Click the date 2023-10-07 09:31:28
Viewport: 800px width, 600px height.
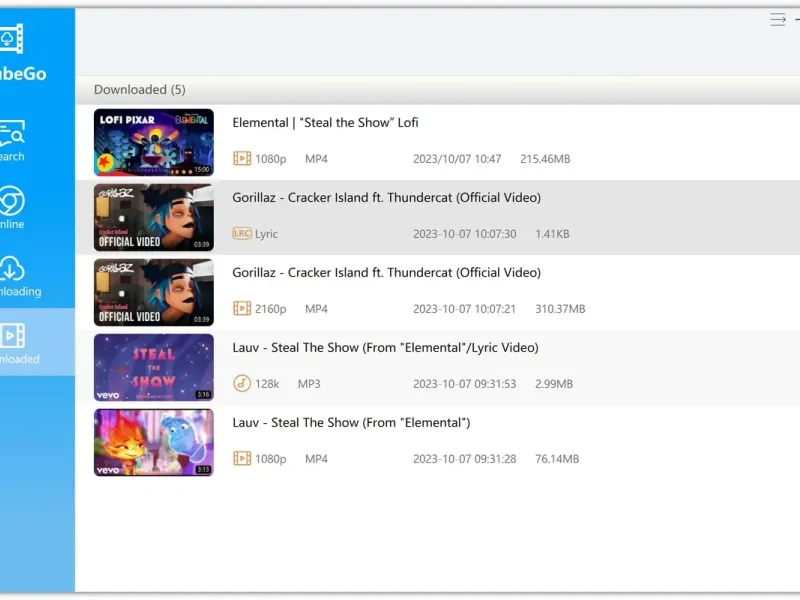click(464, 459)
